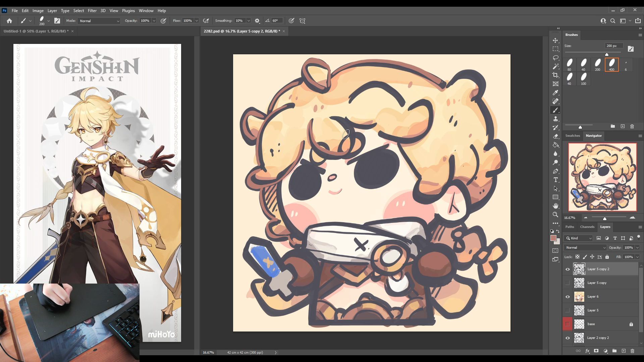This screenshot has width=644, height=362.
Task: Select the Frame tool
Action: [555, 84]
